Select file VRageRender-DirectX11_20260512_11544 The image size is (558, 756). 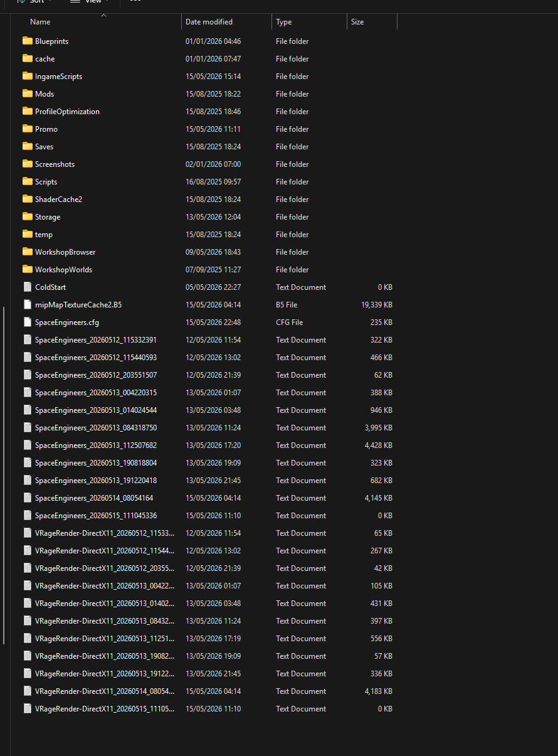[x=105, y=550]
